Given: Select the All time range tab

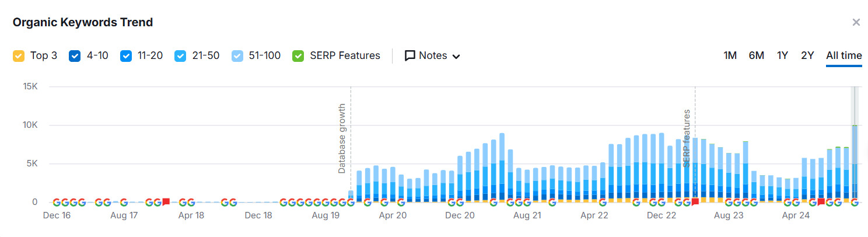Looking at the screenshot, I should 844,55.
